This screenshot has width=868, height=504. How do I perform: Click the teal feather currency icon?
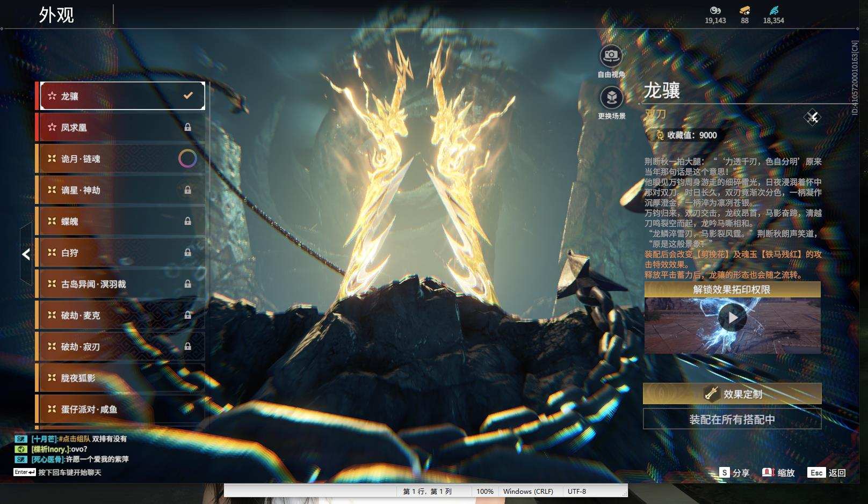(773, 10)
